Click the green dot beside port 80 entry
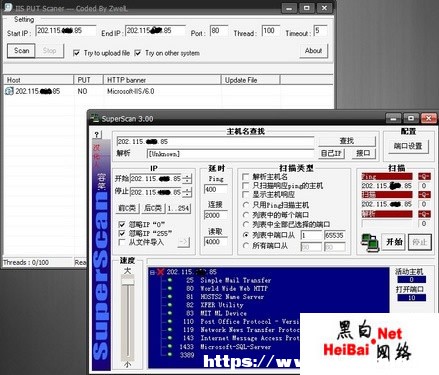Screen dimensions: 439x375 [170, 289]
